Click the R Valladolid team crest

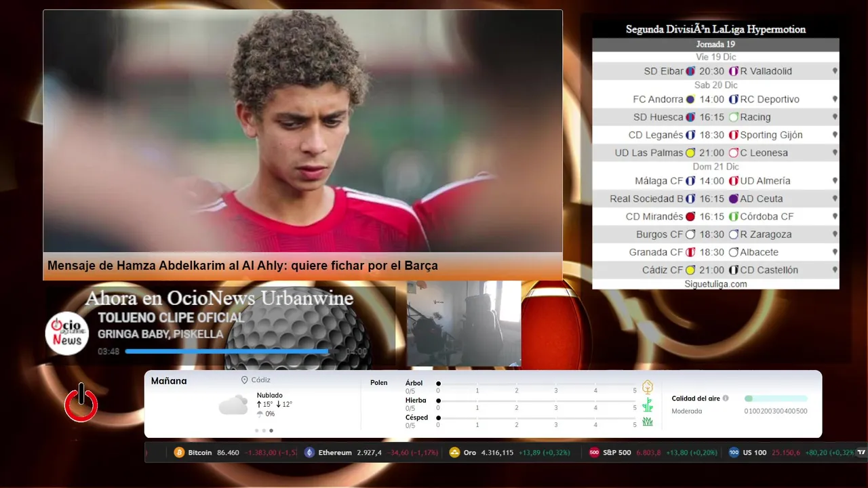pos(733,71)
